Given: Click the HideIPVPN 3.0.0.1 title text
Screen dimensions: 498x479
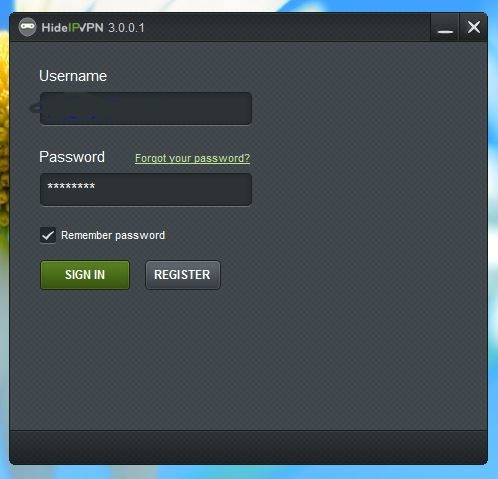Looking at the screenshot, I should coord(93,28).
